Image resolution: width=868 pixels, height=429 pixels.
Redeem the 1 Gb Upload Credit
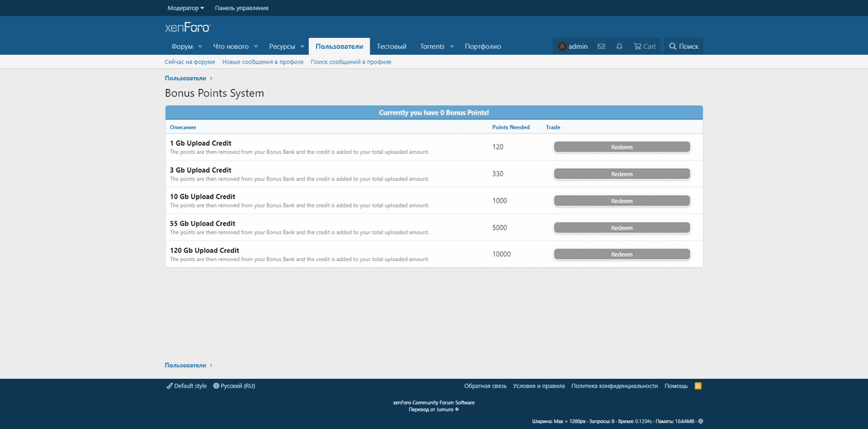point(621,147)
